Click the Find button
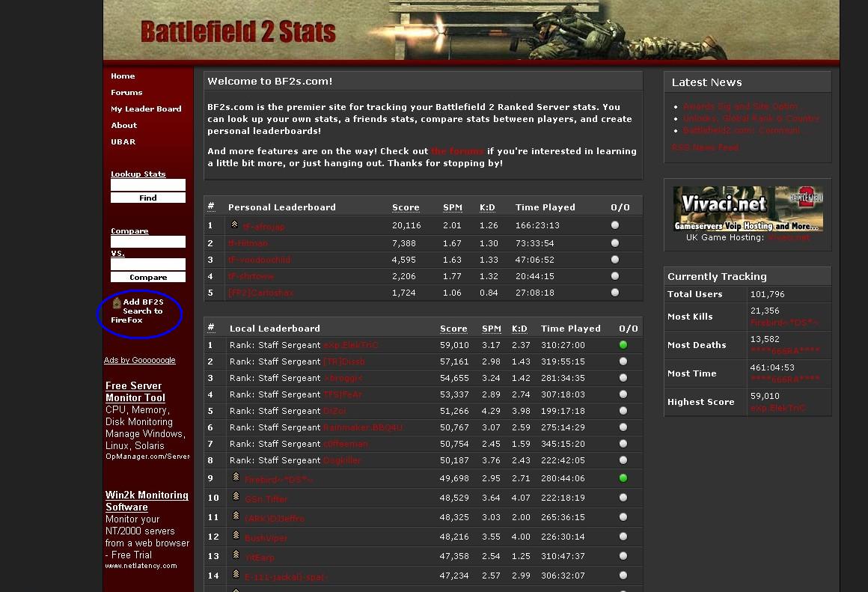 point(148,198)
